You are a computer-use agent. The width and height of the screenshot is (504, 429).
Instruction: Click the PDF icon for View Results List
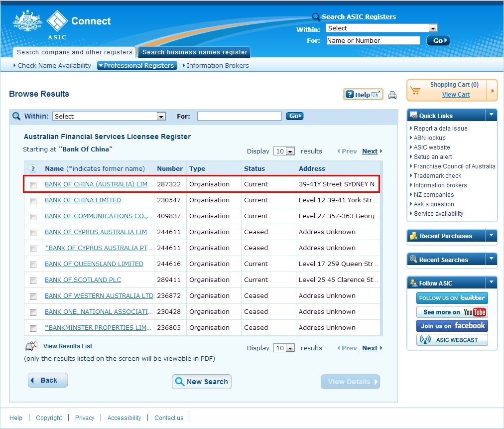click(x=31, y=346)
